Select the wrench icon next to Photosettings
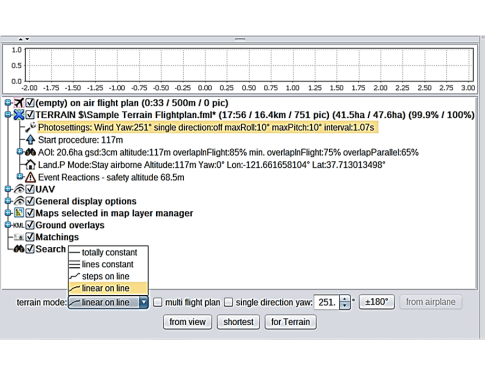Viewport: 485px width, 375px height. [x=30, y=127]
